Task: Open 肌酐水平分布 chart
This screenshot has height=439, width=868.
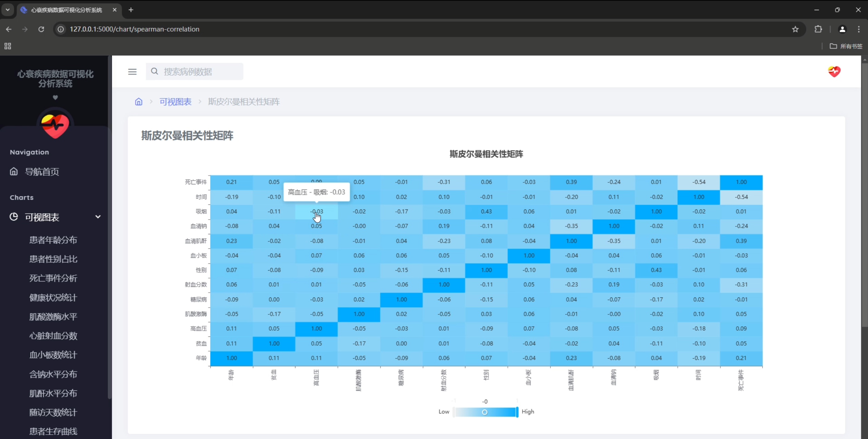Action: pyautogui.click(x=53, y=393)
